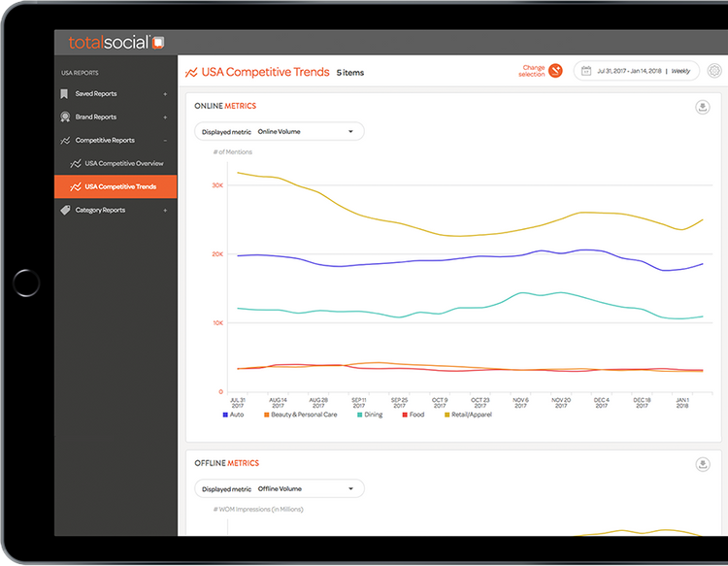Toggle Beauty & Personal Care legend series
Screen dimensions: 728x566
[x=300, y=415]
